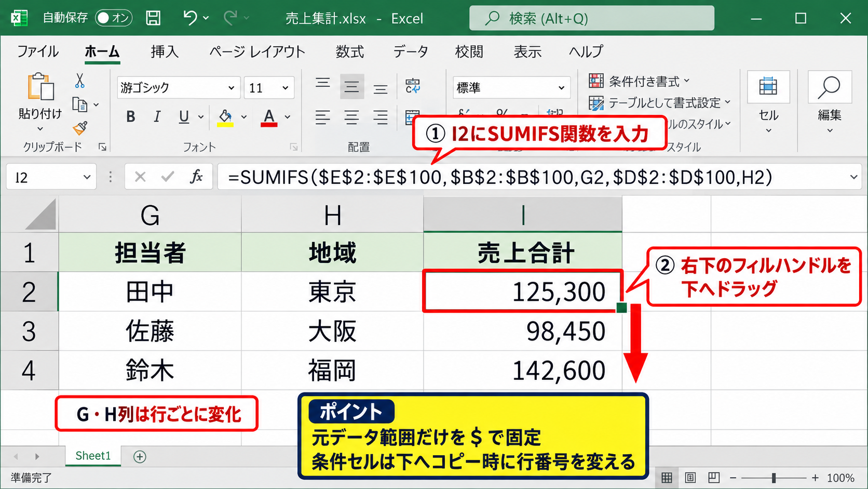Click the Name Box showing I2
This screenshot has height=489, width=868.
(x=51, y=177)
